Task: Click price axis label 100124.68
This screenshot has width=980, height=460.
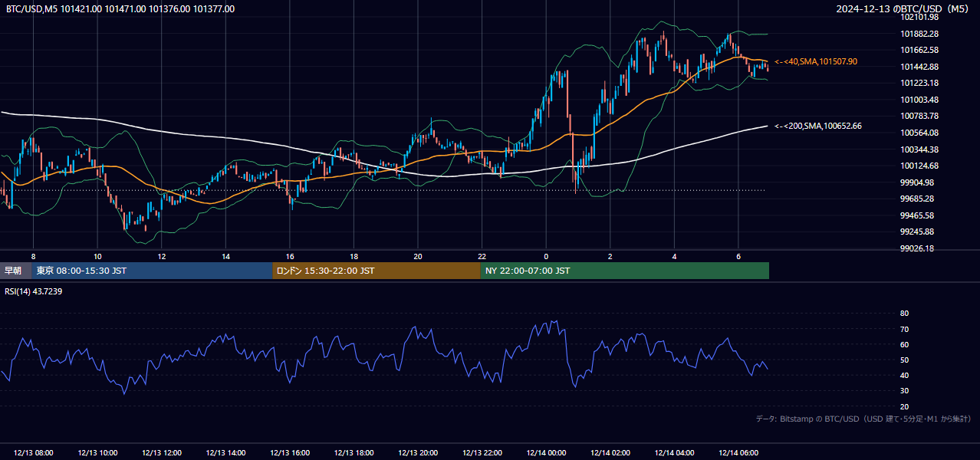Action: [920, 166]
